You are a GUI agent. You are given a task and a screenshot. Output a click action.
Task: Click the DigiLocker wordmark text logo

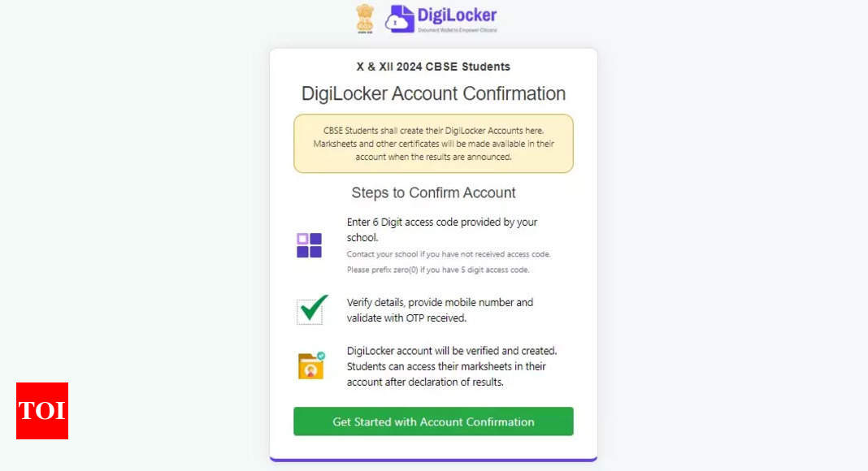click(457, 15)
